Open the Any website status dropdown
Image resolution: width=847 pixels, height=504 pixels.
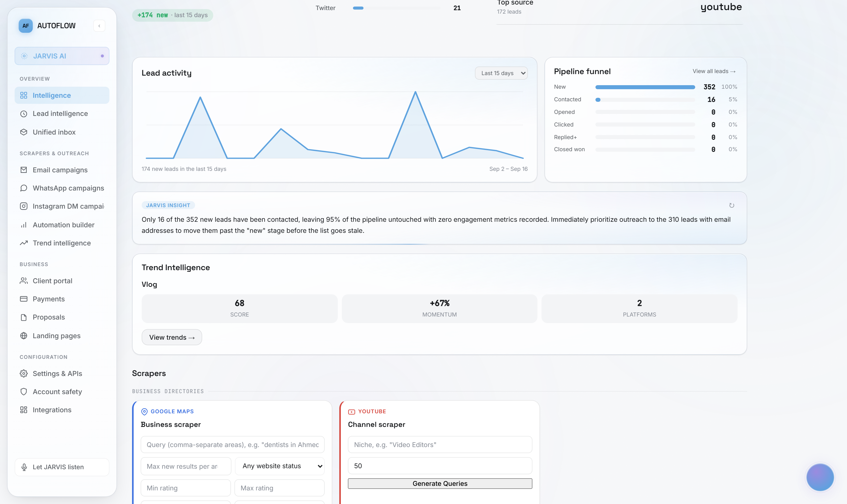[x=280, y=466]
